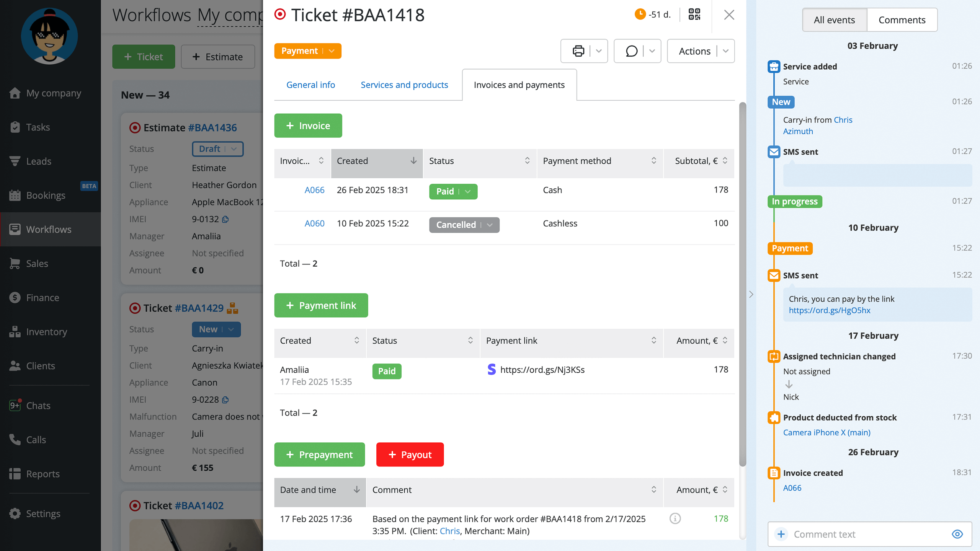Click the info icon next to the comment

tap(675, 519)
